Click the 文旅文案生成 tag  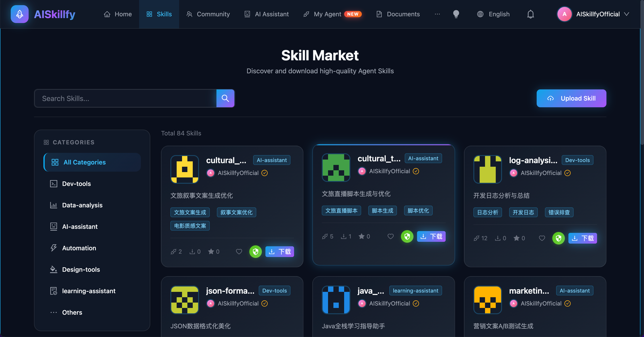190,212
